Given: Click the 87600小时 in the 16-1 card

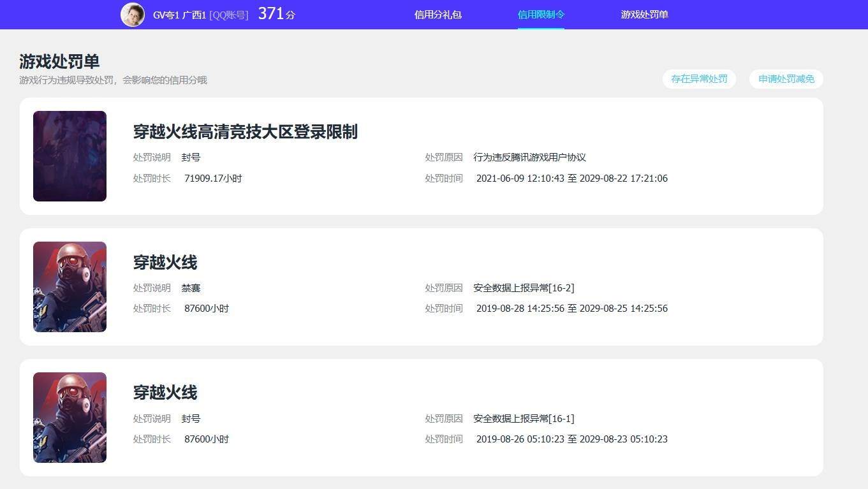Looking at the screenshot, I should click(x=207, y=439).
